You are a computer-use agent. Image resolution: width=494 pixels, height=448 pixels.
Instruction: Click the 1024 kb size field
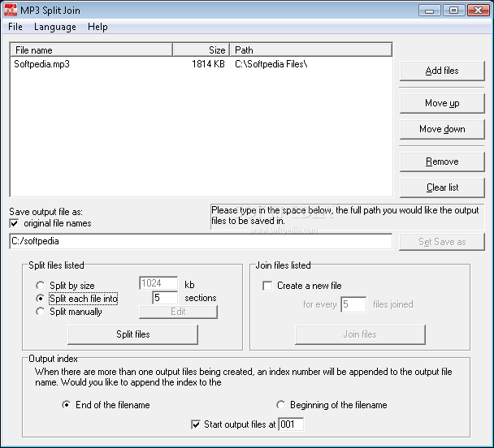point(158,283)
